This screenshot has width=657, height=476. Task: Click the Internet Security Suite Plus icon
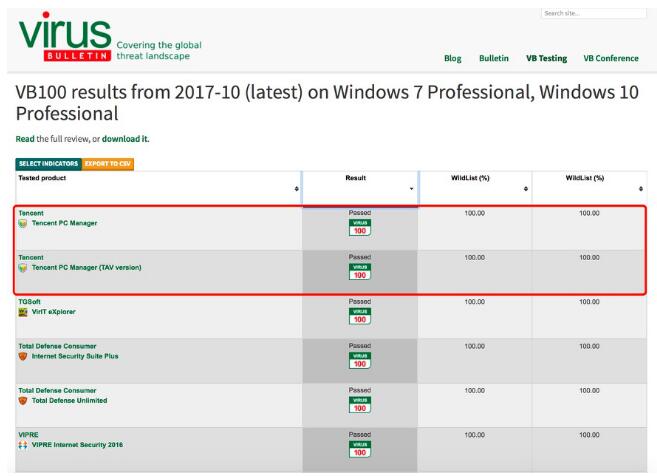(22, 357)
